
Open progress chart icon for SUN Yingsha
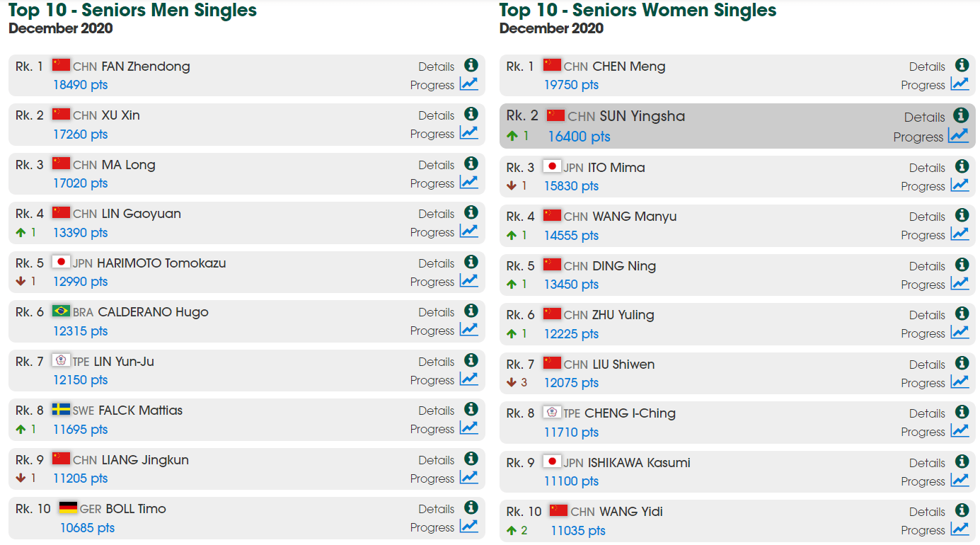click(x=959, y=135)
